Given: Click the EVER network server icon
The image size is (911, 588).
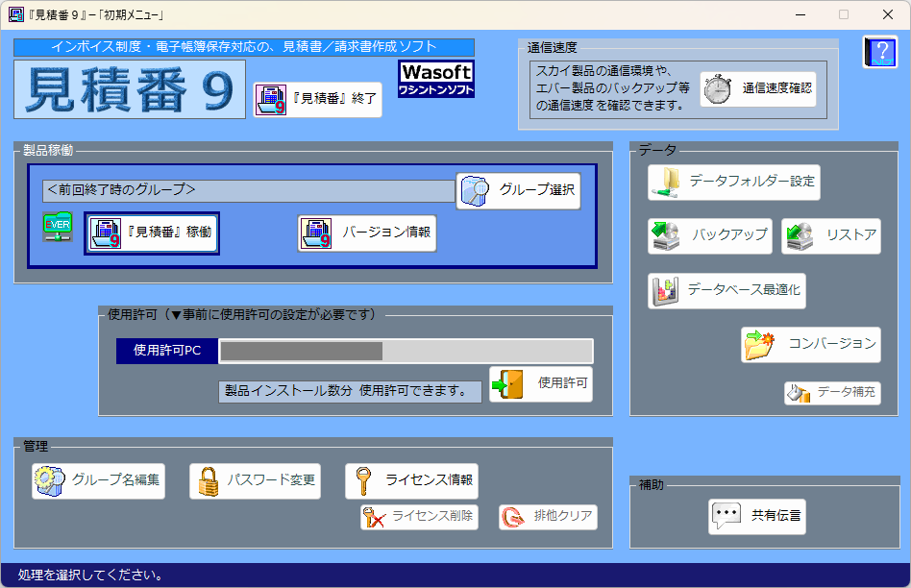Looking at the screenshot, I should 58,227.
